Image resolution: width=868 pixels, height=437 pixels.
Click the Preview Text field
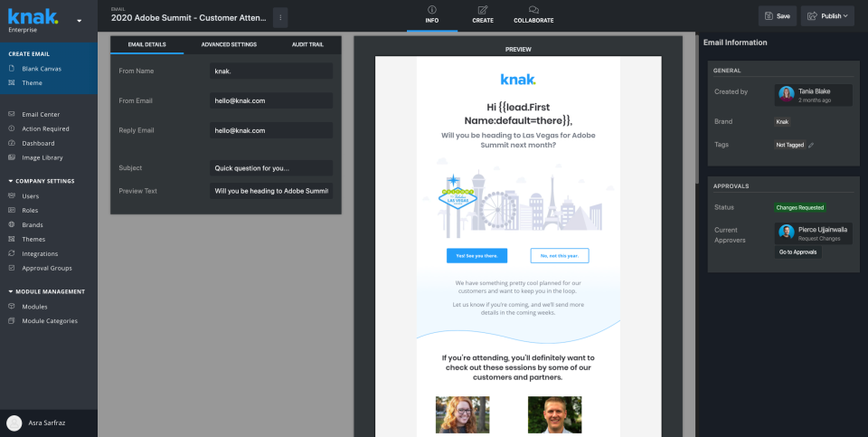(x=271, y=191)
